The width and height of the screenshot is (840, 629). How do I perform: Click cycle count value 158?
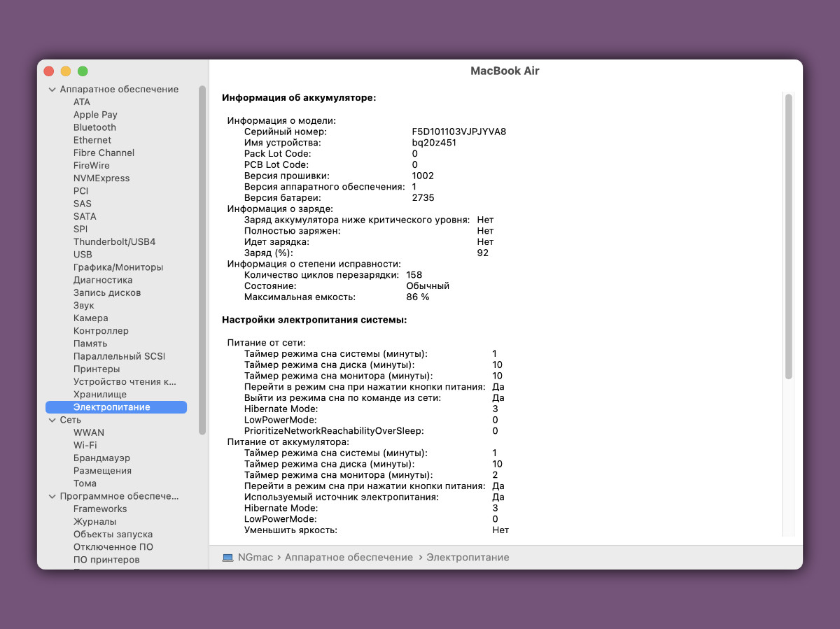pyautogui.click(x=414, y=275)
